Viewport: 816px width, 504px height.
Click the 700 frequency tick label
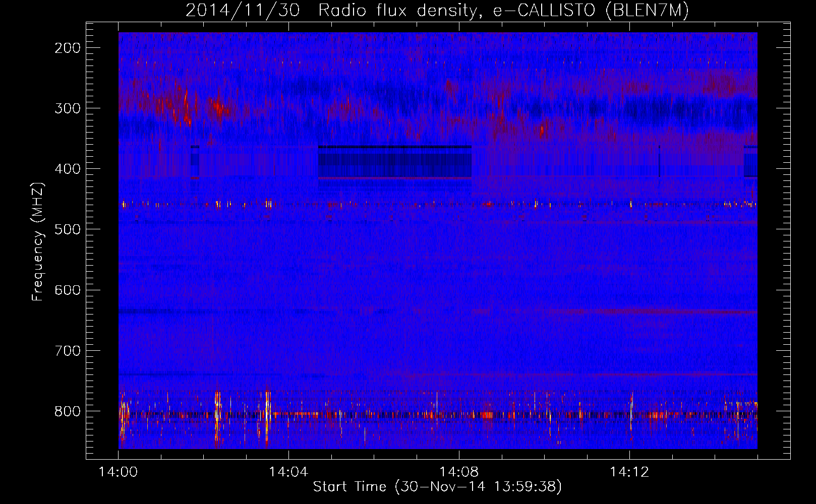click(68, 350)
